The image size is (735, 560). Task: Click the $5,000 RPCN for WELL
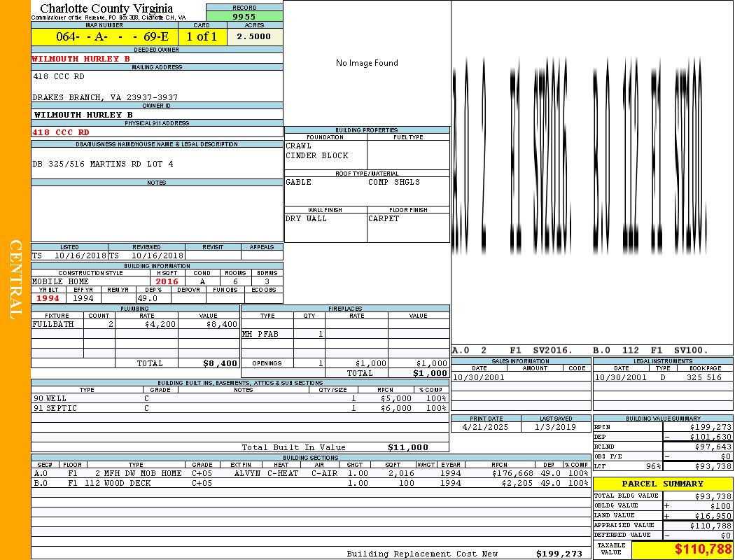pyautogui.click(x=396, y=399)
